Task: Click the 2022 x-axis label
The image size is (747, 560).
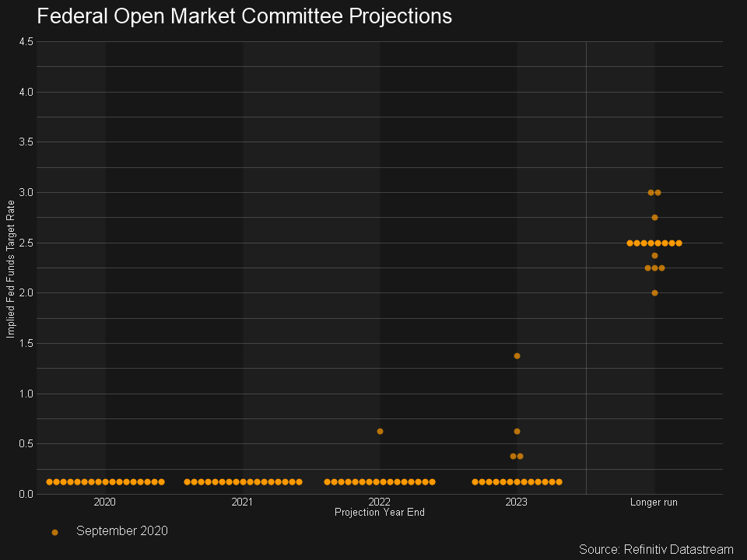Action: (380, 502)
